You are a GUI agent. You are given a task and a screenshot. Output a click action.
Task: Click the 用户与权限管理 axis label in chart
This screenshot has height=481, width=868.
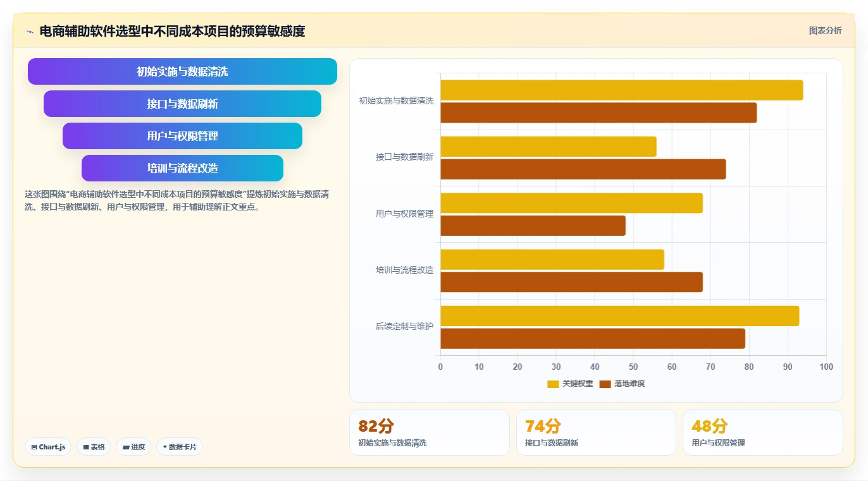coord(404,214)
